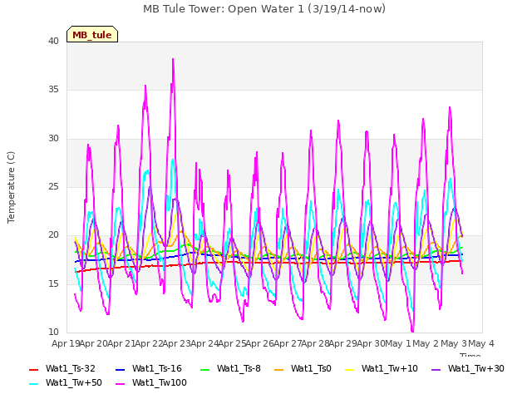Click the Apr 27 x-axis date label

click(x=288, y=343)
